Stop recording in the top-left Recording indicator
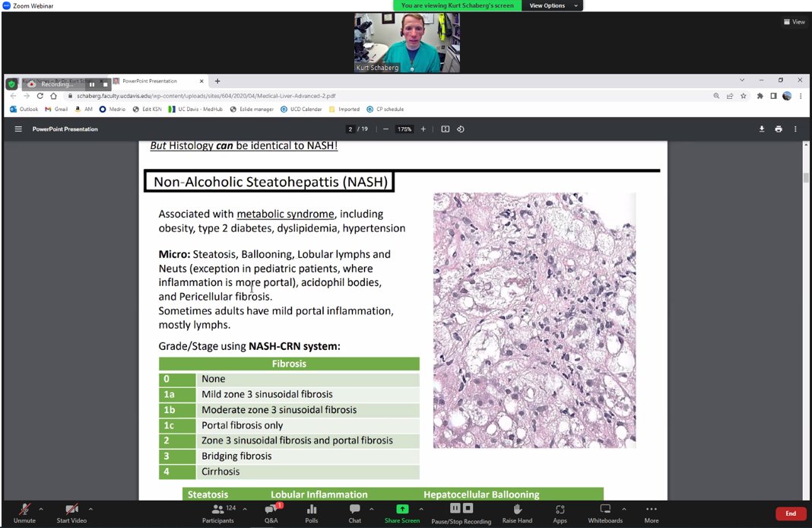This screenshot has height=528, width=812. [x=105, y=84]
